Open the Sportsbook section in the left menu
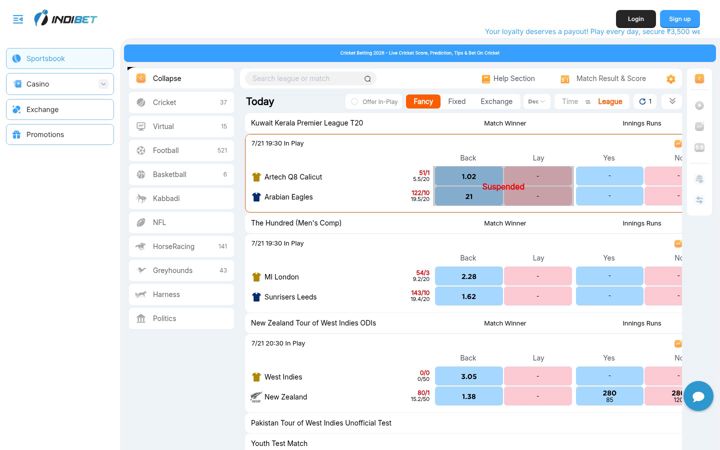The height and width of the screenshot is (450, 720). click(x=60, y=59)
